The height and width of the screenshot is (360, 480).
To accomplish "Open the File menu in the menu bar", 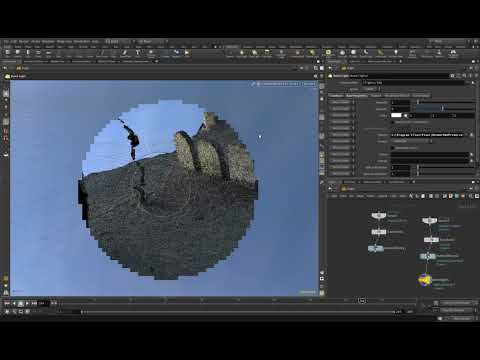I will (6, 42).
